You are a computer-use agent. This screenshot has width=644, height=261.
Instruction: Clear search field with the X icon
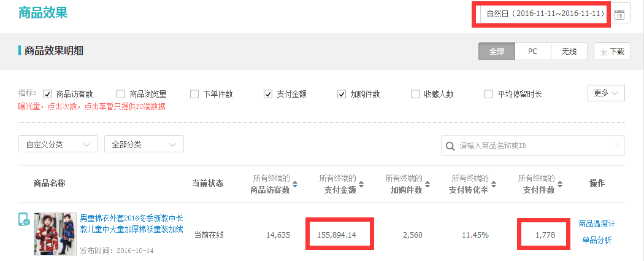pyautogui.click(x=617, y=145)
